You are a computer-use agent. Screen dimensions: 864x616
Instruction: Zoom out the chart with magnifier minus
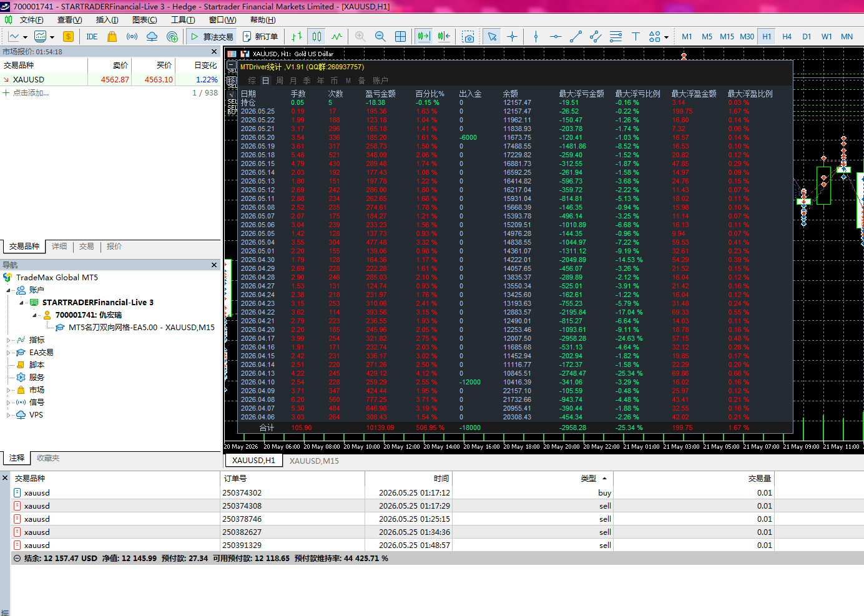(380, 36)
